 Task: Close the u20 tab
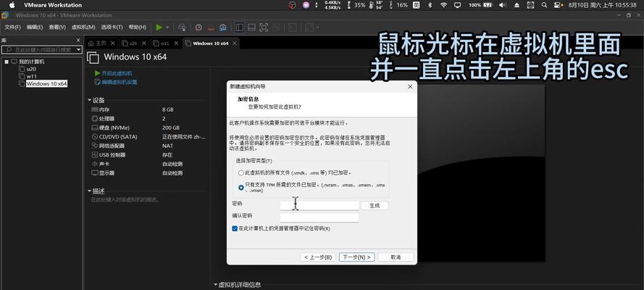144,43
